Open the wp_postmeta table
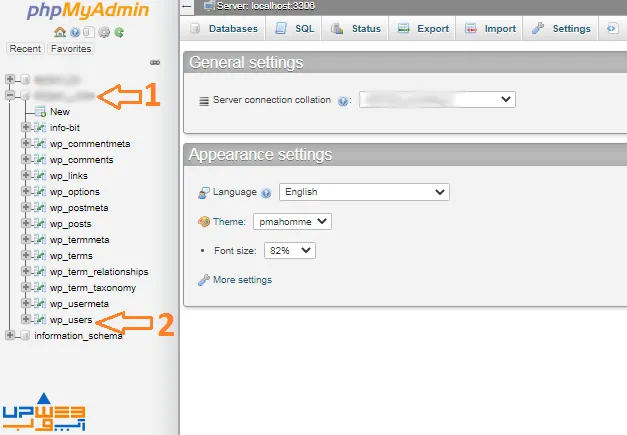The width and height of the screenshot is (627, 435). [79, 208]
